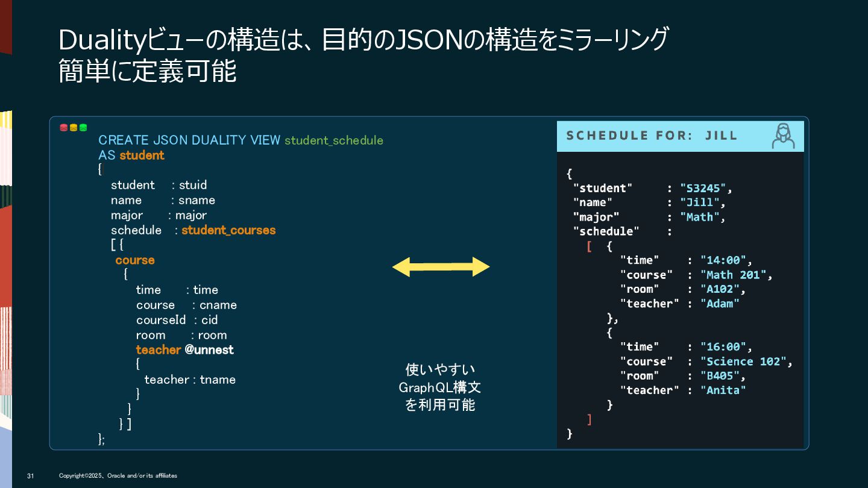
Task: Click the red closing bracket in the JSON
Action: (x=589, y=419)
